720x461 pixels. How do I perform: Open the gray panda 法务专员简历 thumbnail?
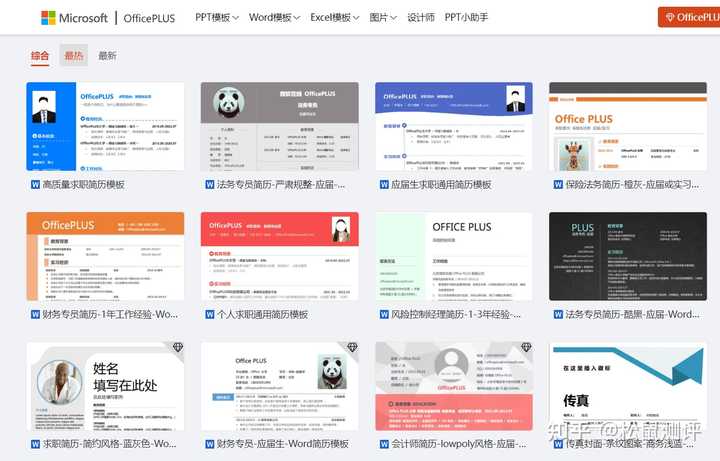(x=280, y=126)
